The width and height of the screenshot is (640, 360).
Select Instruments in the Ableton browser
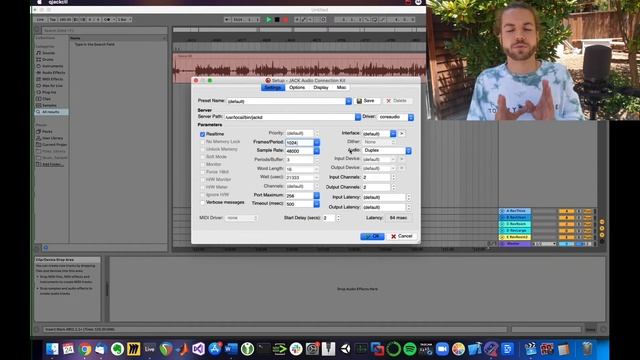click(52, 66)
